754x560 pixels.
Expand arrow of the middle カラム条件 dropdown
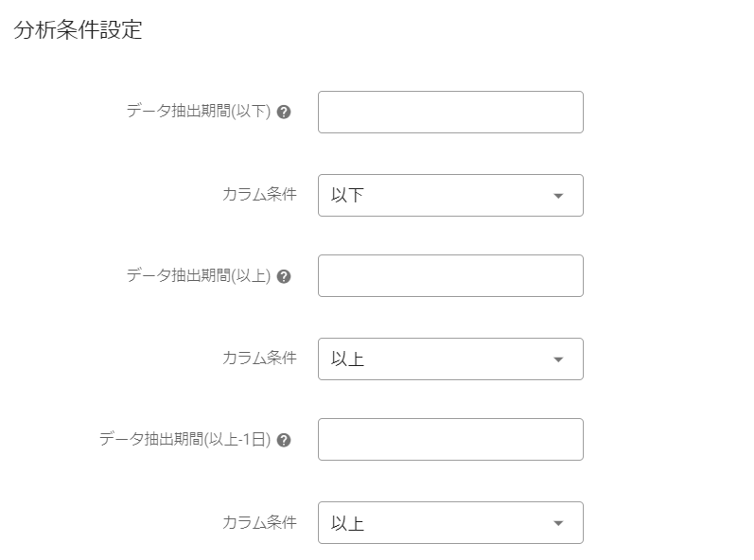(x=557, y=359)
